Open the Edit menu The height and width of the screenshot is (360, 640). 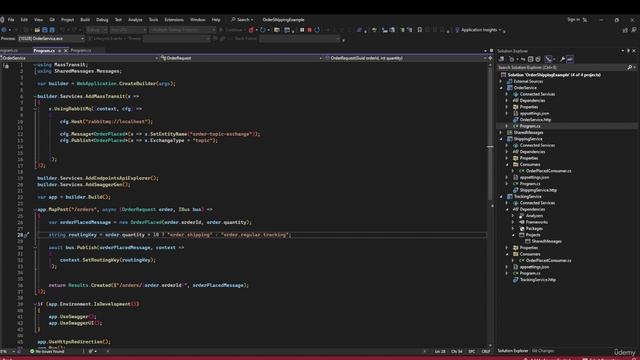[x=24, y=20]
